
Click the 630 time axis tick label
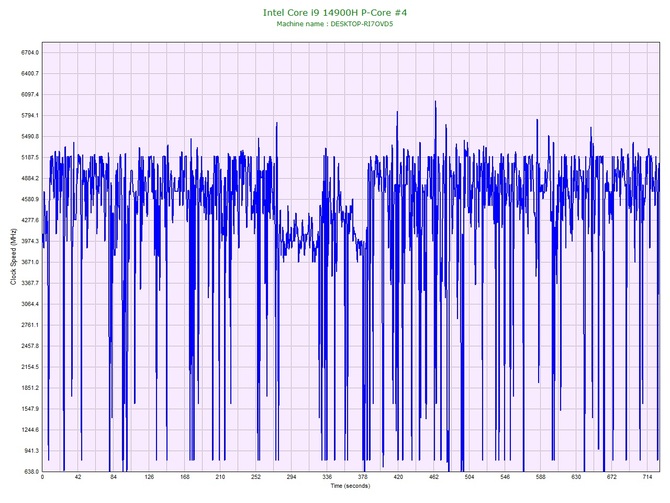(576, 477)
